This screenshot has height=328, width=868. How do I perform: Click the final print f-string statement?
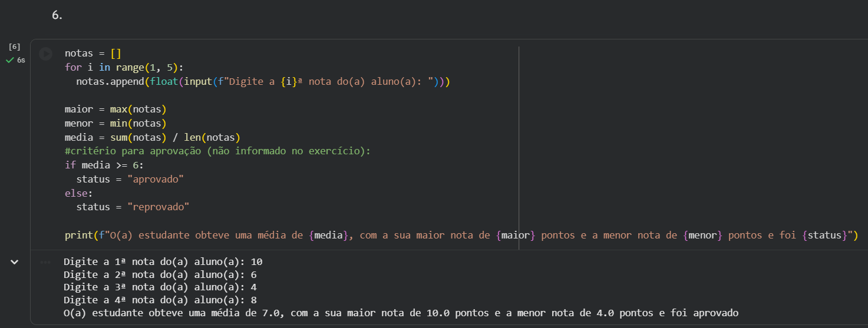point(461,236)
